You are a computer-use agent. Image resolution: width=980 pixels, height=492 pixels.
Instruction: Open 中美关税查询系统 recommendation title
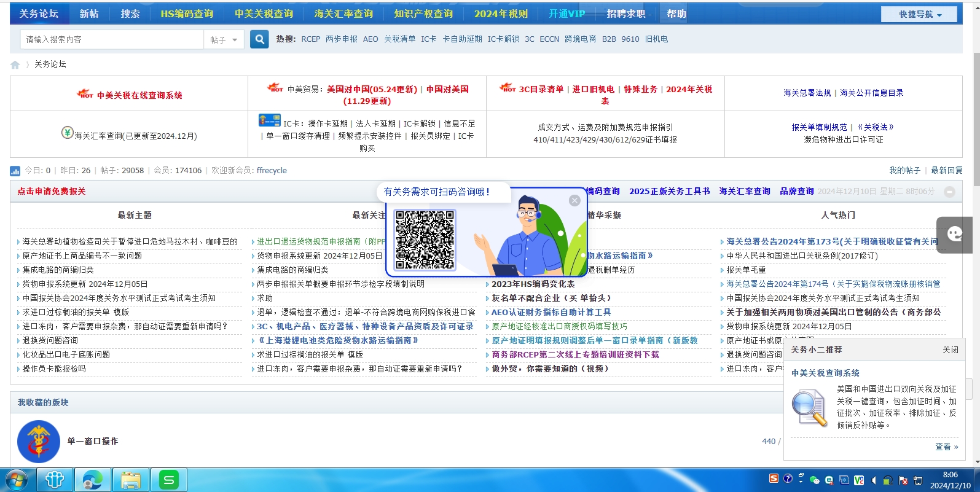[825, 373]
